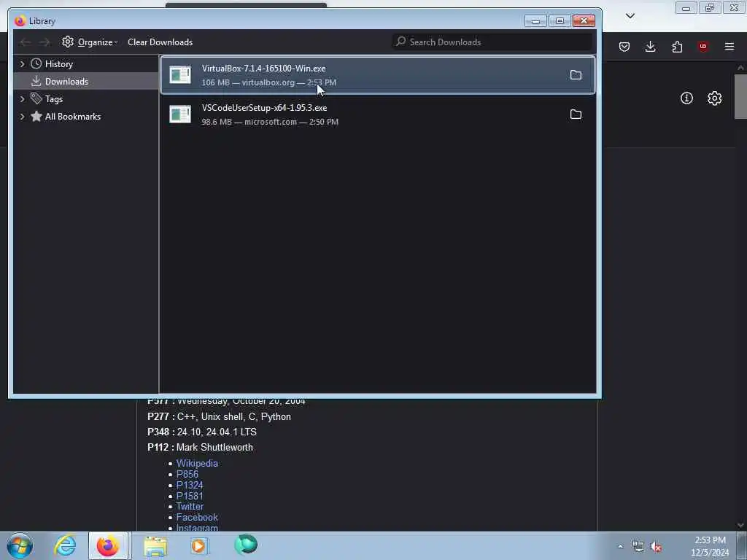Open the P1581 link

190,496
